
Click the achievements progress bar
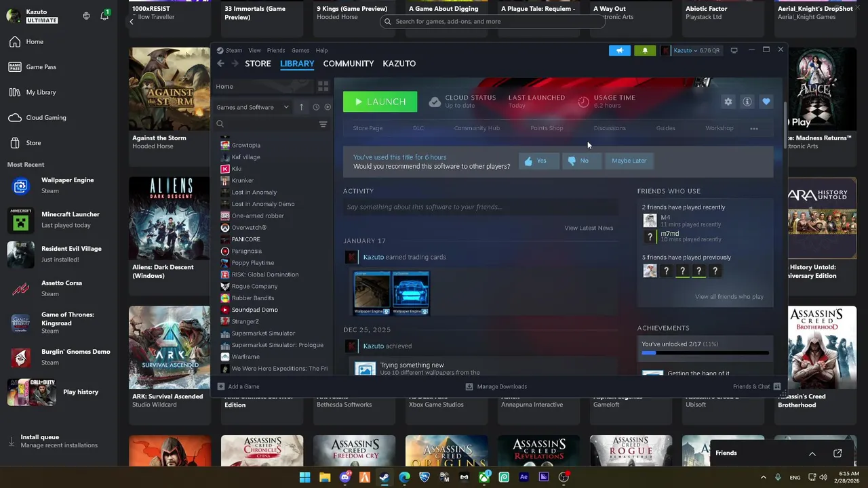pyautogui.click(x=705, y=353)
